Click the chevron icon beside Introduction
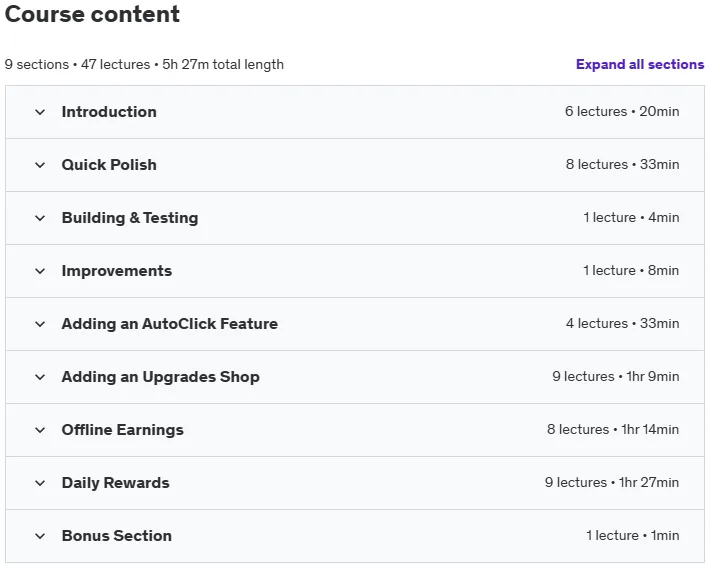The height and width of the screenshot is (571, 710). tap(40, 112)
